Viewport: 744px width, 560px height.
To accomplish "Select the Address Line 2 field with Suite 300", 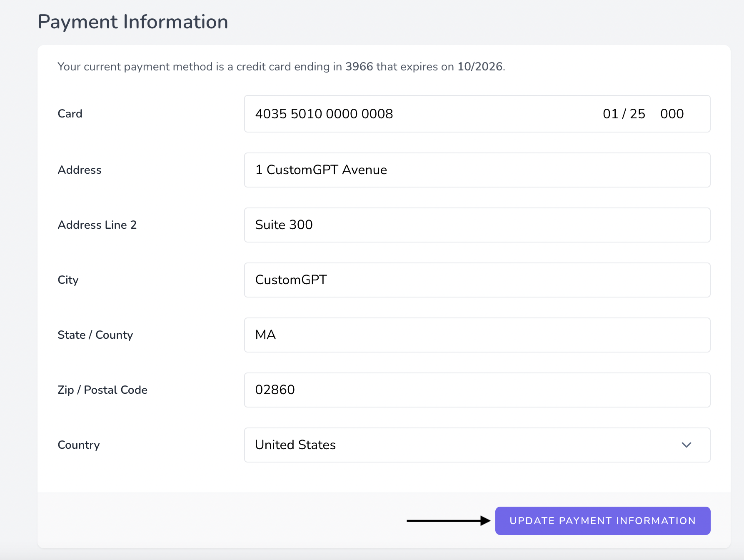I will tap(477, 225).
